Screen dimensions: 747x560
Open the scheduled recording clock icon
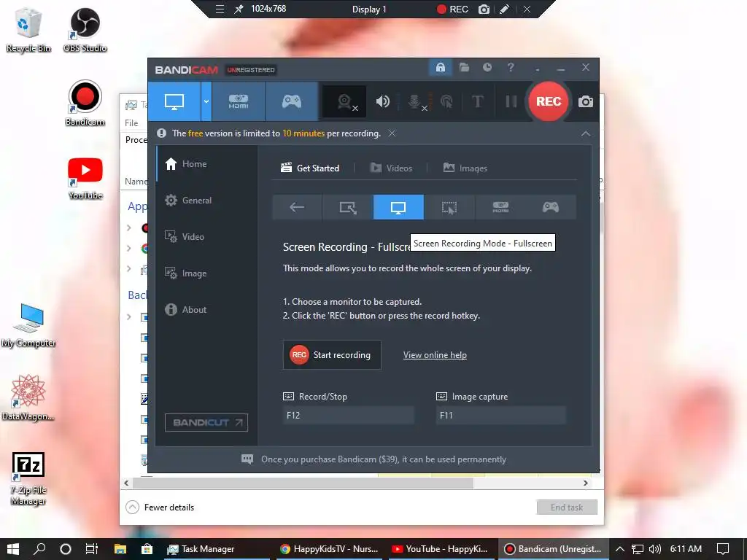487,68
